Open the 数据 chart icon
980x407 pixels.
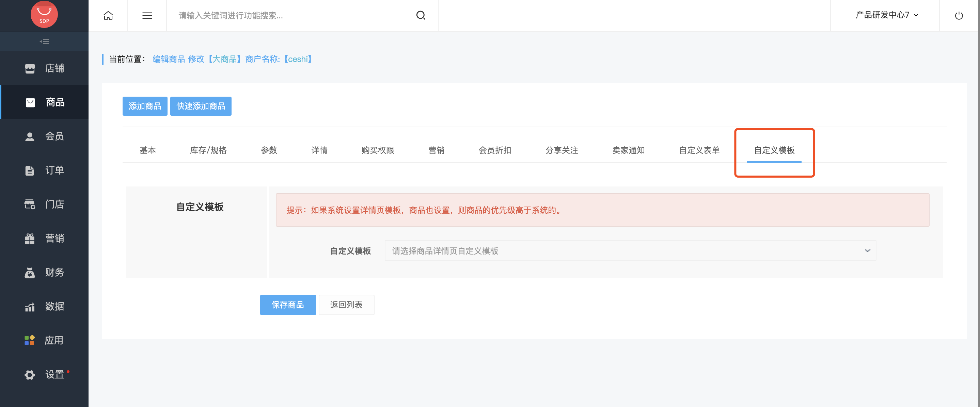pyautogui.click(x=30, y=307)
